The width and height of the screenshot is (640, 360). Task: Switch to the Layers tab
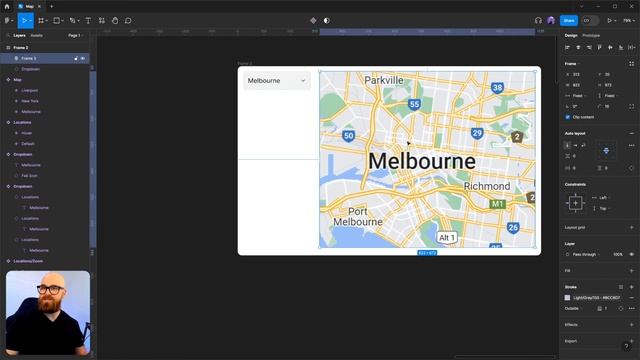click(19, 36)
